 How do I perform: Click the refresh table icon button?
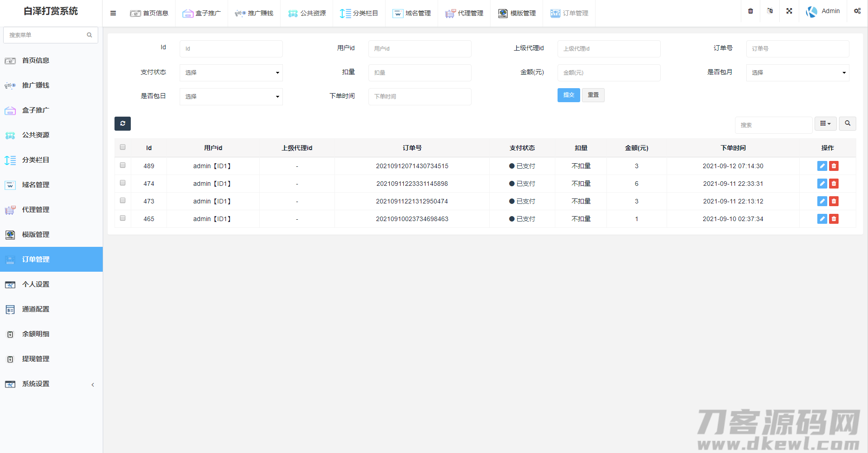tap(123, 123)
